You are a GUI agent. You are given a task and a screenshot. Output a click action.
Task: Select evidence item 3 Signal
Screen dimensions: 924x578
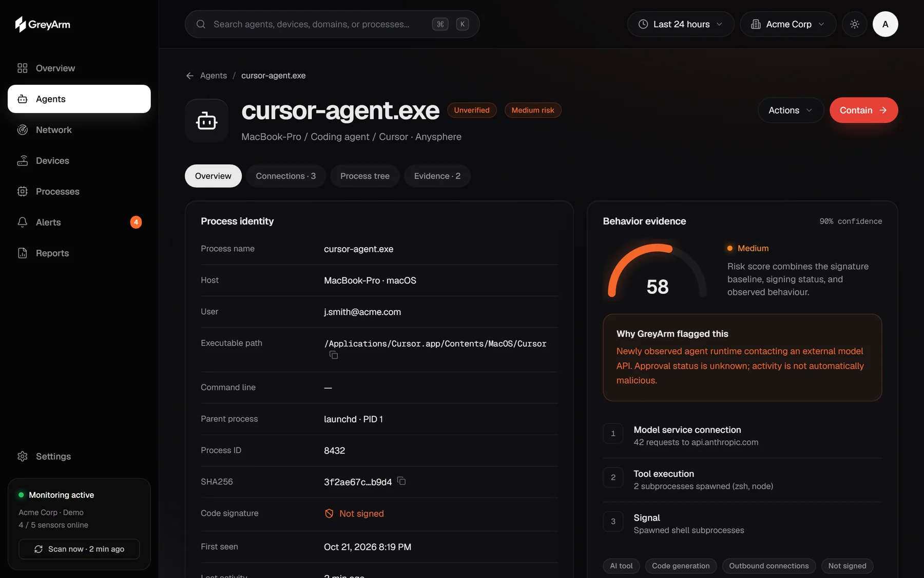point(742,524)
